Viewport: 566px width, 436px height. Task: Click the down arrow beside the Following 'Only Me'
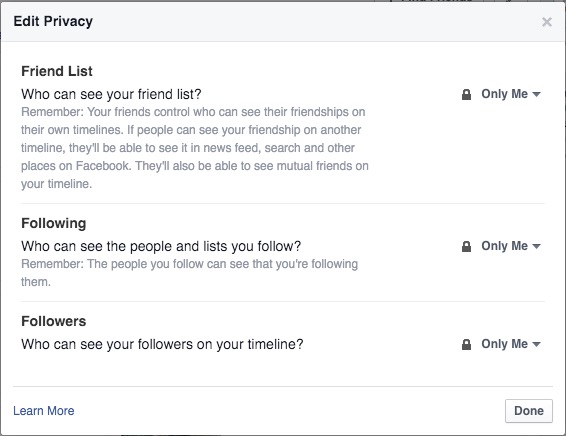coord(536,247)
